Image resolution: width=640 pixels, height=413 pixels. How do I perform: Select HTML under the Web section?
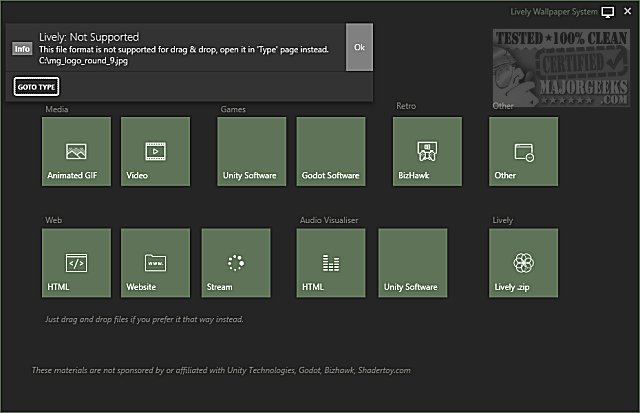pyautogui.click(x=77, y=263)
